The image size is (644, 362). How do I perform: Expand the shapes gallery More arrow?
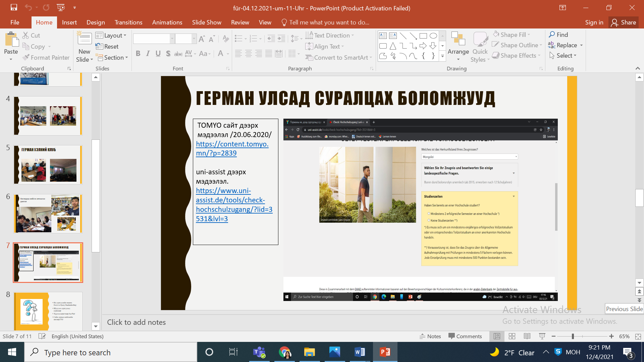[x=442, y=56]
